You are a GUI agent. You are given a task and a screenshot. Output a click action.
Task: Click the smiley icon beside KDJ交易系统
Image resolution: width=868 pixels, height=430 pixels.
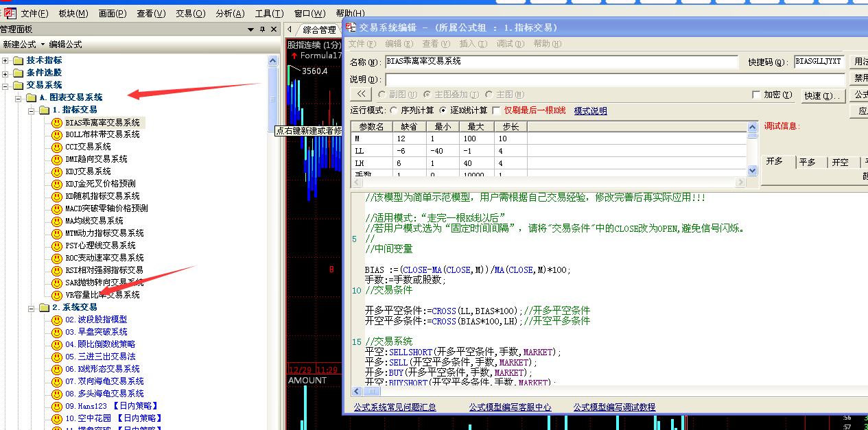point(57,172)
